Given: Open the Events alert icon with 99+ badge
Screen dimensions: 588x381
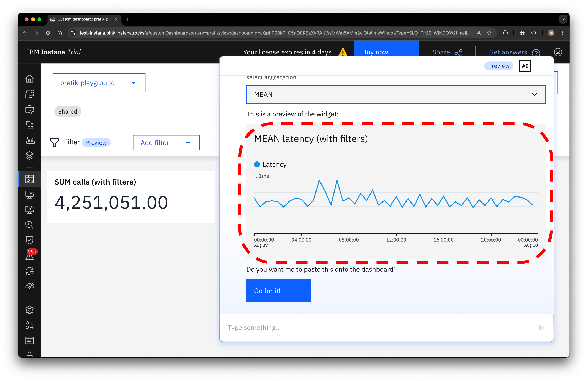Looking at the screenshot, I should point(29,256).
